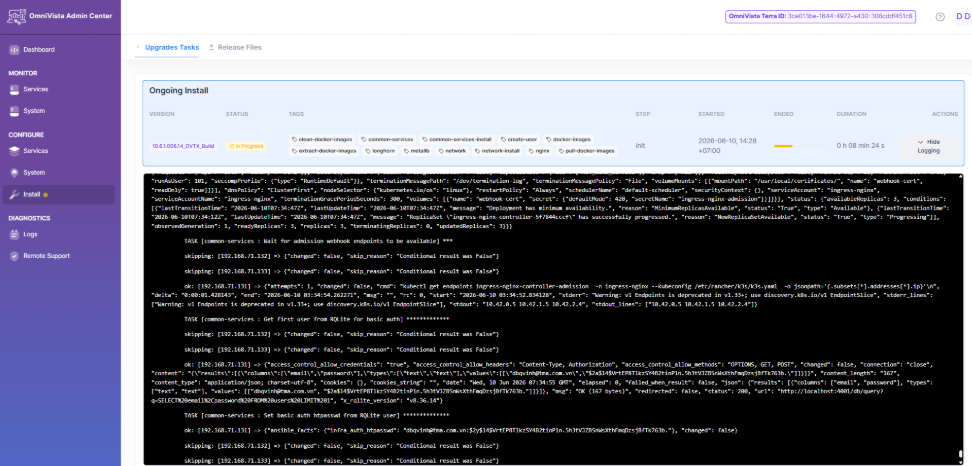The height and width of the screenshot is (466, 972).
Task: Click the longhorn tag
Action: (x=381, y=151)
